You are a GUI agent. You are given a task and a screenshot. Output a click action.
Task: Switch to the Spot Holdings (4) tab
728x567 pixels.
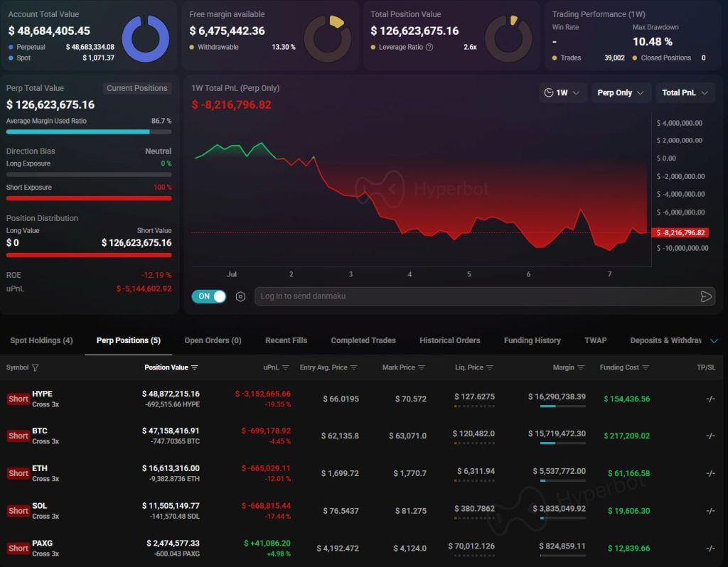click(41, 340)
